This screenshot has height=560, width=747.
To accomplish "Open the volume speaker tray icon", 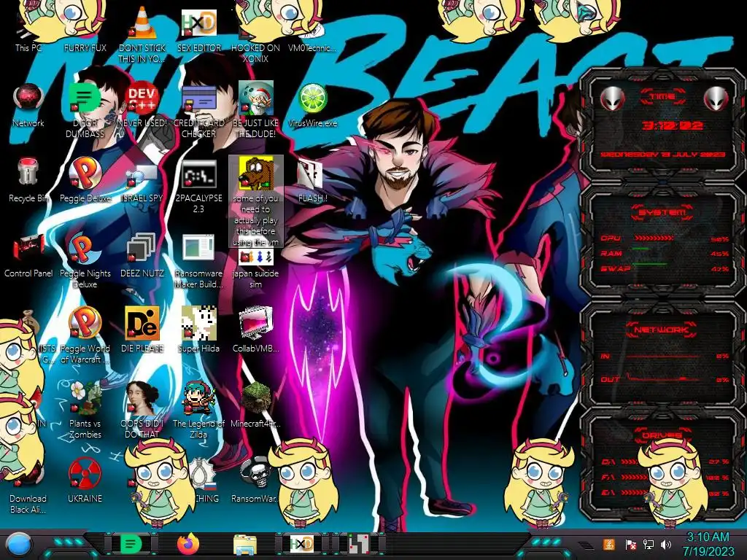I will (666, 544).
